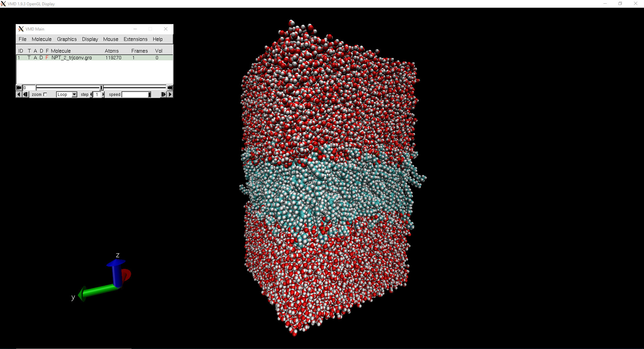Open the File menu
This screenshot has height=349, width=644.
[22, 39]
